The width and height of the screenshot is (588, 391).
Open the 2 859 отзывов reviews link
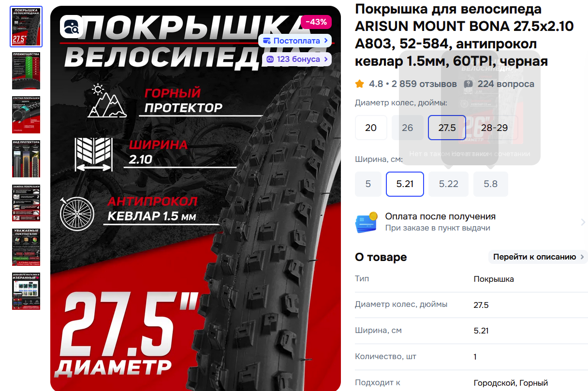click(424, 84)
